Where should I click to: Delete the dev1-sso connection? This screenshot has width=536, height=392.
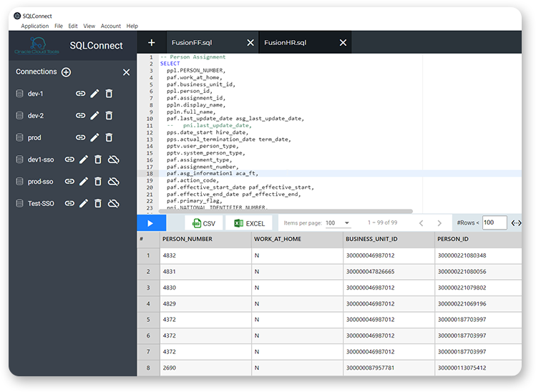(98, 160)
